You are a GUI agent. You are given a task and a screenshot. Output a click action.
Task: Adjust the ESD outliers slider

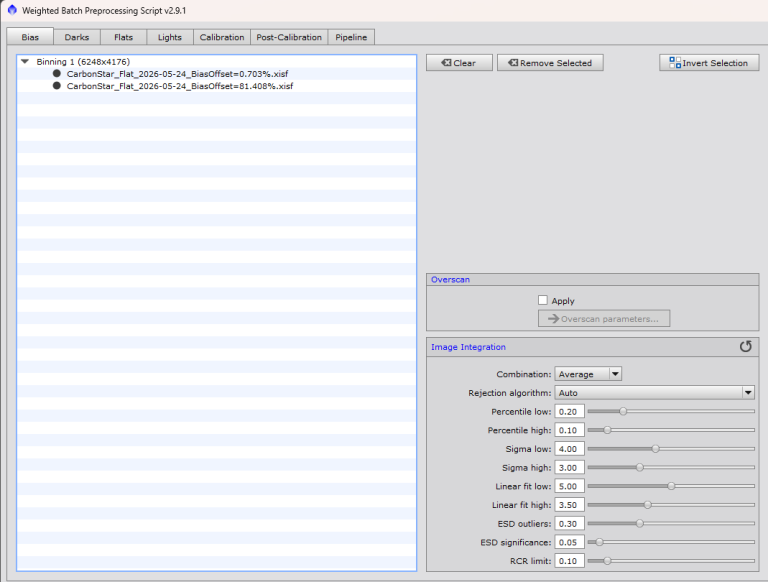[x=671, y=523]
